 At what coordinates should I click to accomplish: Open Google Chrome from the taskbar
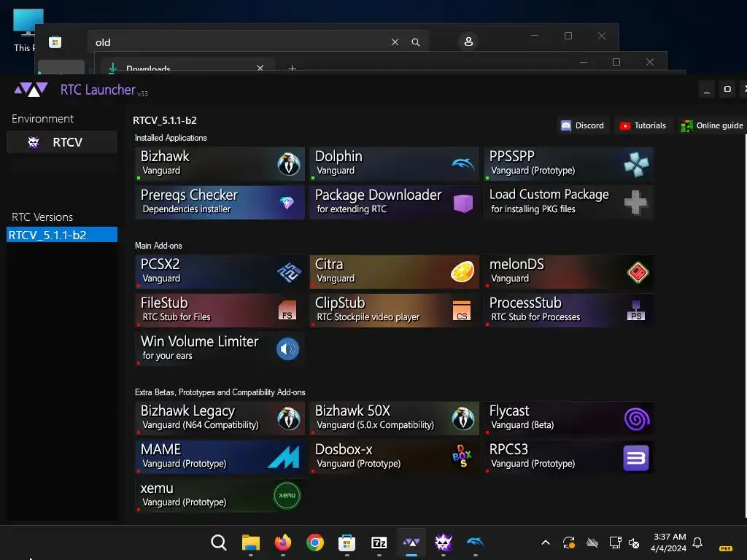pyautogui.click(x=315, y=542)
